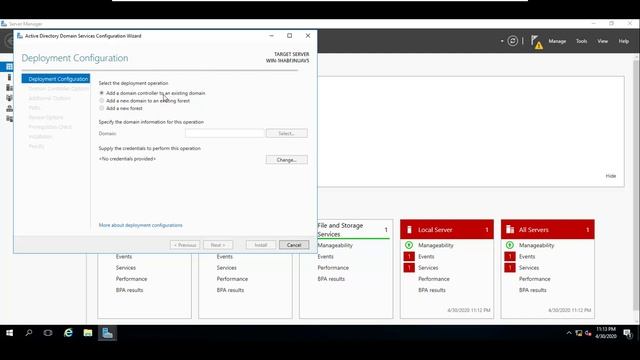Open BPA results under File and Storage Services

point(331,279)
